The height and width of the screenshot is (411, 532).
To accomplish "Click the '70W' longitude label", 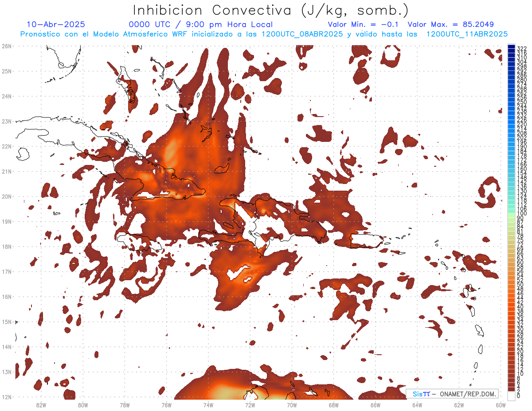I will (292, 404).
